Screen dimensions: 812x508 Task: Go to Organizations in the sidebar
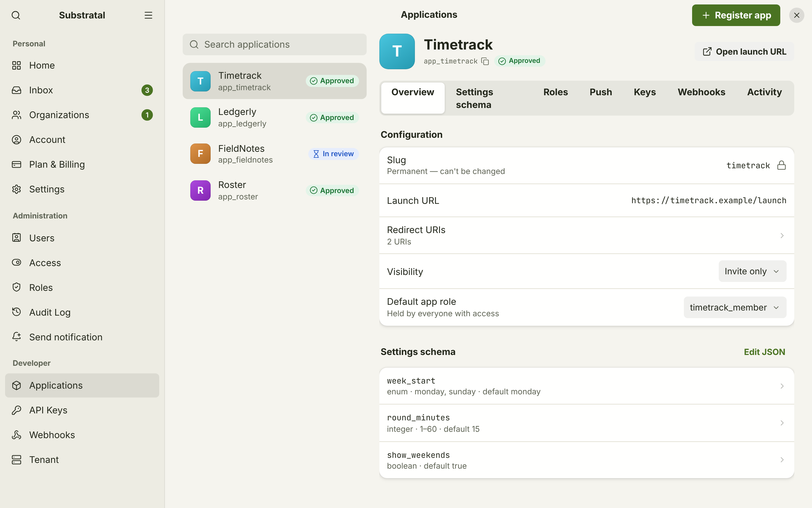82,115
